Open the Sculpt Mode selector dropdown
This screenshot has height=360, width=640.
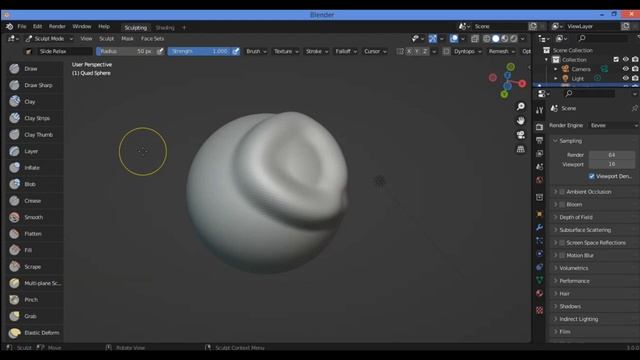click(x=49, y=39)
